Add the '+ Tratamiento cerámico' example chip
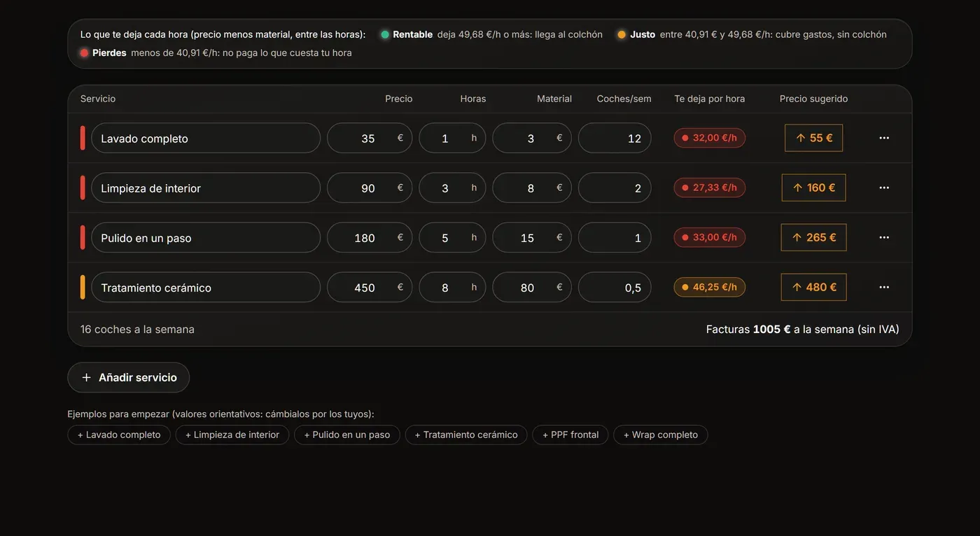This screenshot has width=980, height=536. point(466,435)
